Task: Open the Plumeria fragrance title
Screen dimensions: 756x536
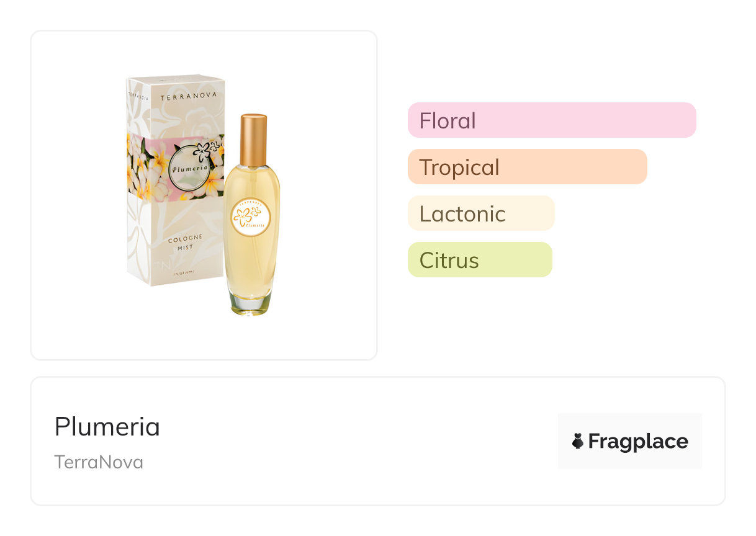Action: (x=107, y=427)
